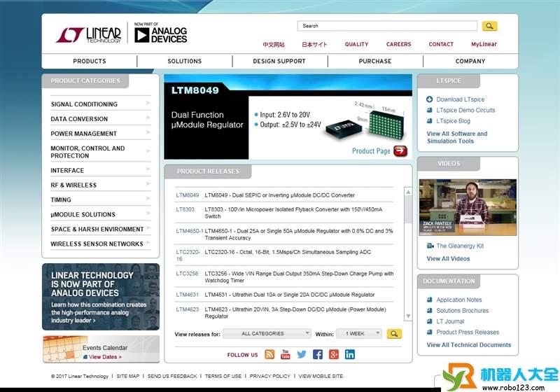560x392 pixels.
Task: Open the YouTube follow icon
Action: pos(286,354)
